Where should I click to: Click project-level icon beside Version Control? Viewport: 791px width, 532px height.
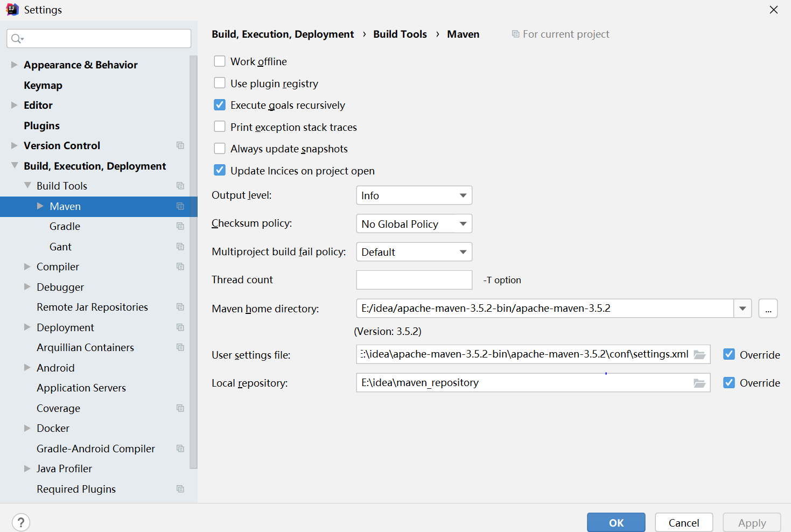(180, 145)
